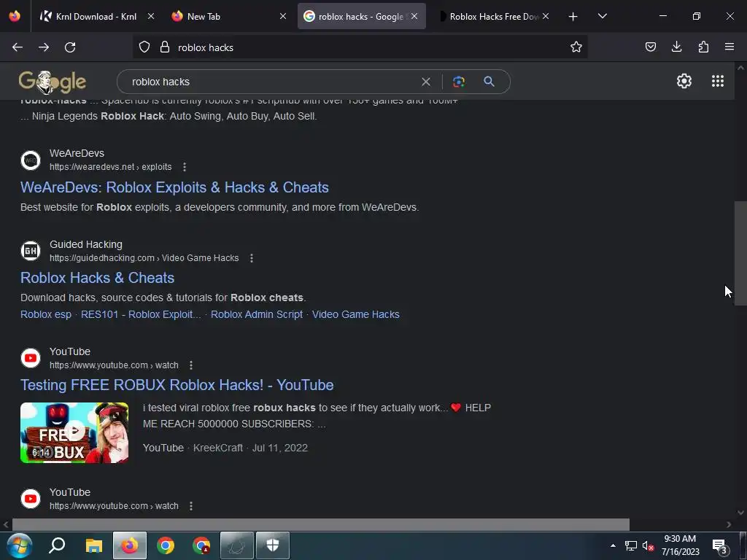This screenshot has width=747, height=560.
Task: Open Firefox application menu
Action: (729, 47)
